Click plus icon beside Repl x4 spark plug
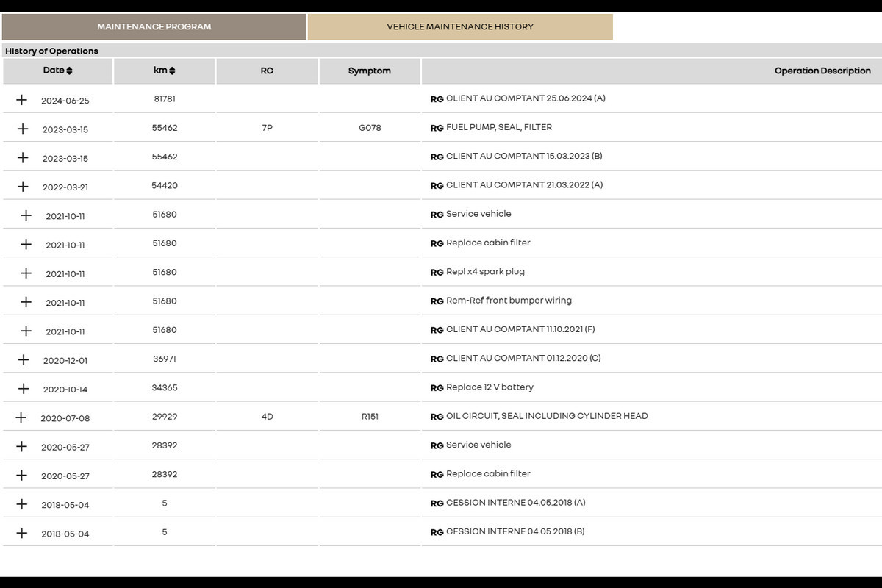Image resolution: width=882 pixels, height=588 pixels. 26,273
